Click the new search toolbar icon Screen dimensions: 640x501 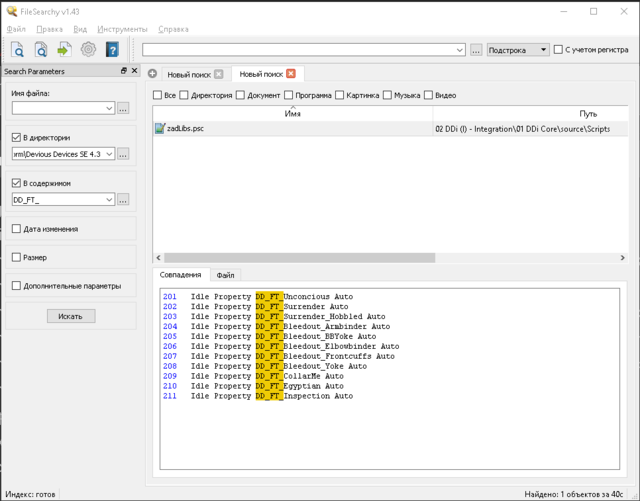tap(17, 49)
